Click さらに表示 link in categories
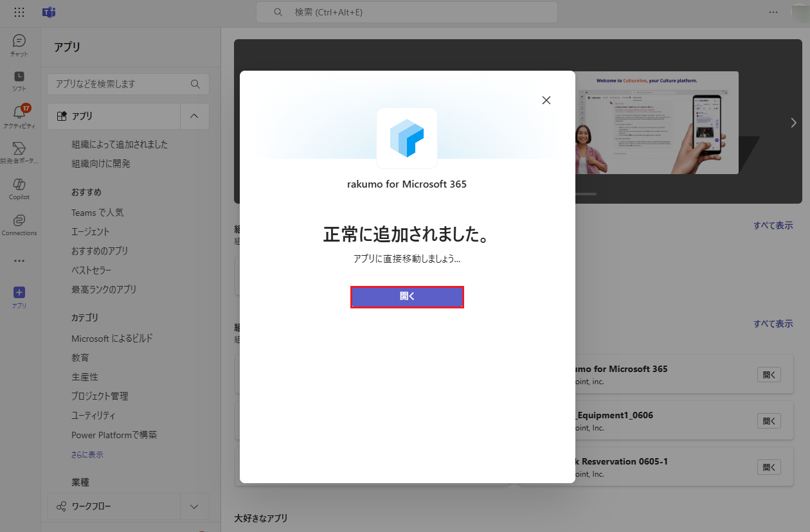This screenshot has height=532, width=810. pos(87,455)
